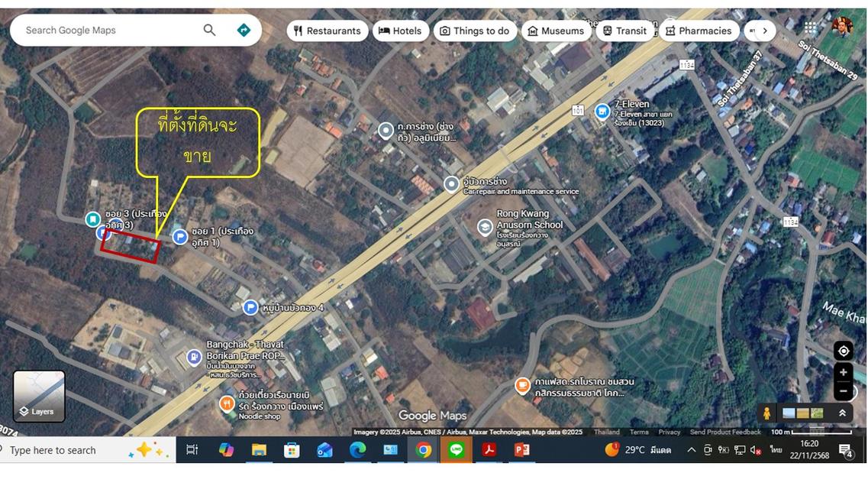Select the Transit category chip
Viewport: 868px width, 489px height.
click(x=625, y=31)
